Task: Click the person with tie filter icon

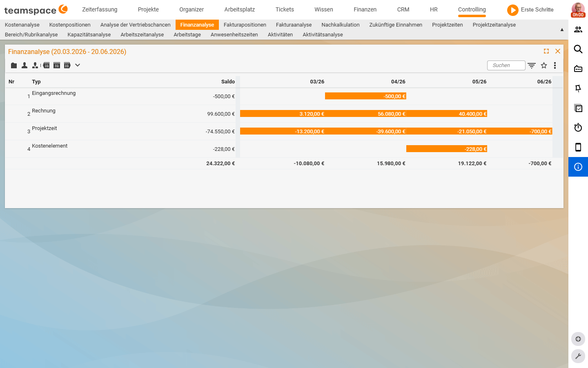Action: (35, 65)
